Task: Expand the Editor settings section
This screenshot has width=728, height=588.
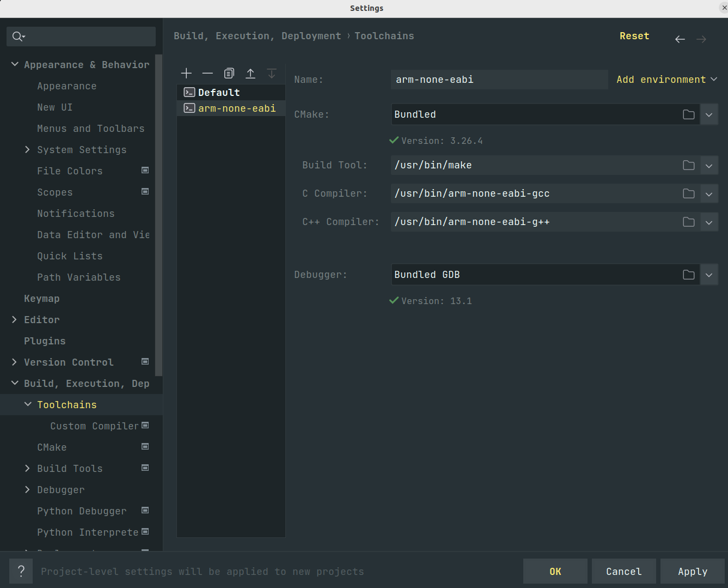Action: pyautogui.click(x=15, y=320)
